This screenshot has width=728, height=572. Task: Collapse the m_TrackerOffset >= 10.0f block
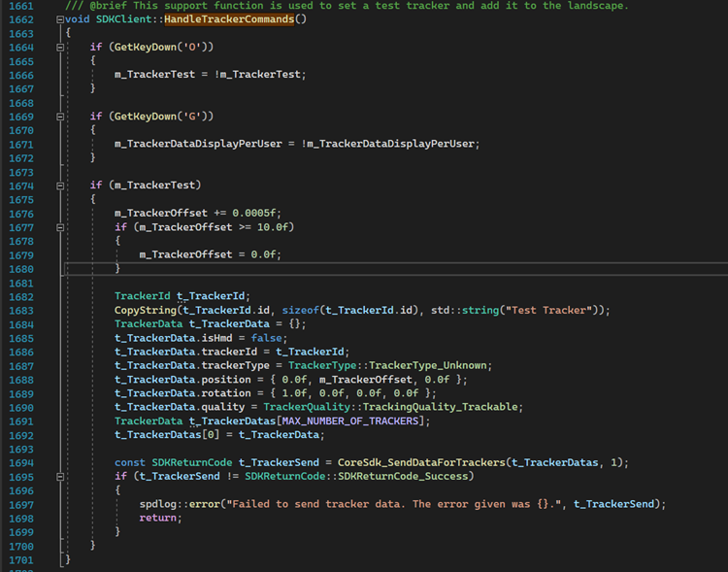[x=60, y=227]
